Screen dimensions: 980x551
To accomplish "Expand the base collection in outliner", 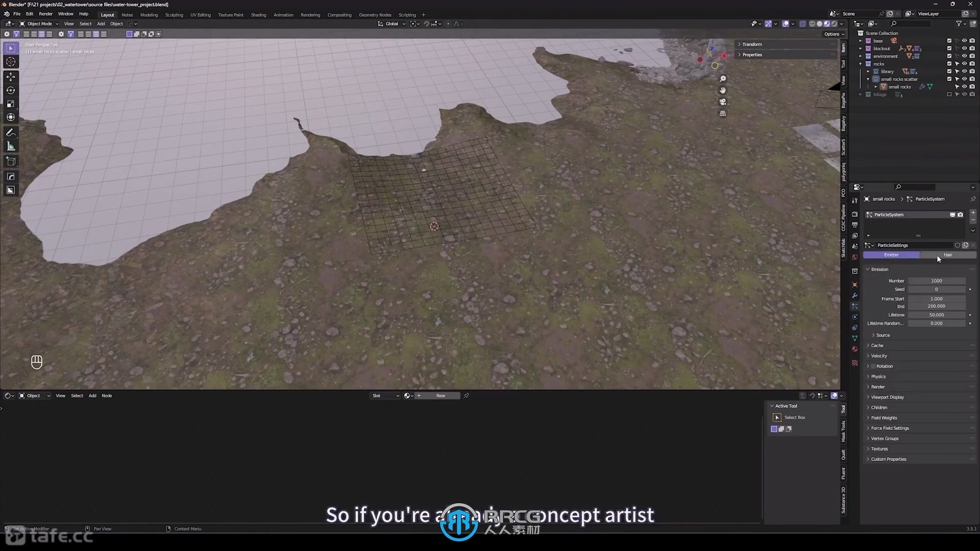I will point(861,41).
